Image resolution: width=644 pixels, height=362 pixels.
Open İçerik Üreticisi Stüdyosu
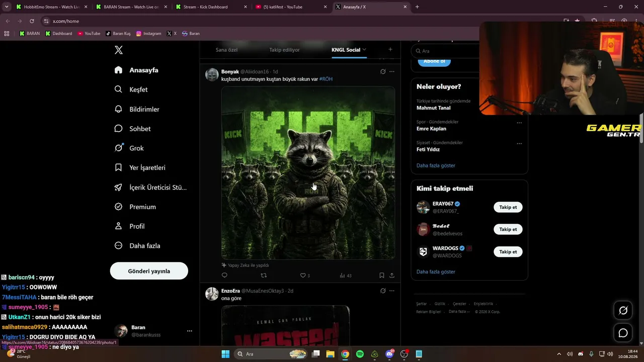tap(150, 187)
